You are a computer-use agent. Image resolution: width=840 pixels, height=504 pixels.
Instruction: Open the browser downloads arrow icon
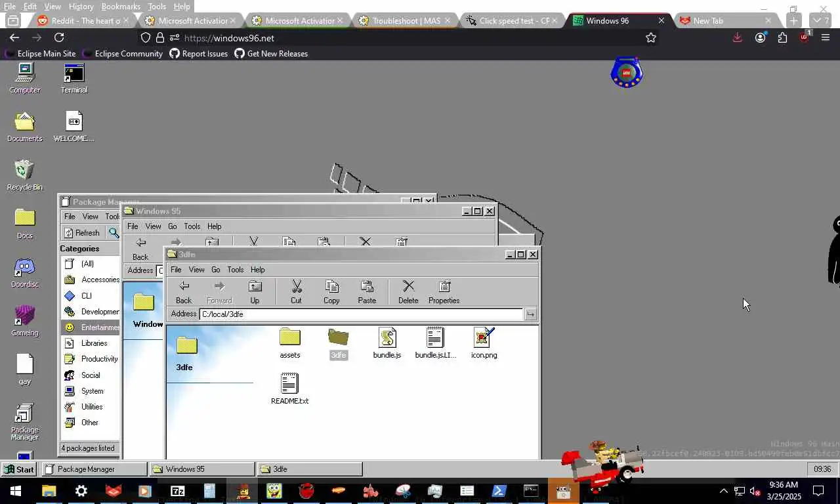[x=738, y=38]
